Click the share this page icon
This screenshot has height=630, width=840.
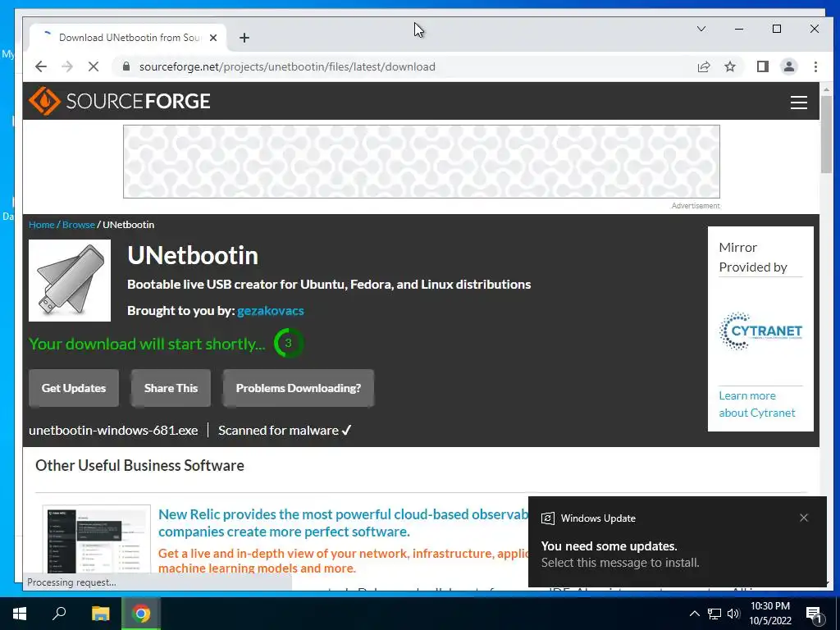coord(703,67)
